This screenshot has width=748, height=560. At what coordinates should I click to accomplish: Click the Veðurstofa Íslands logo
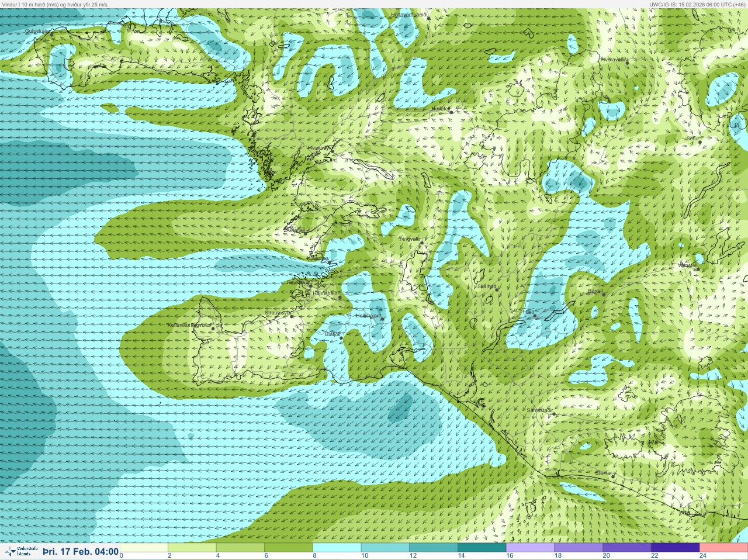20,551
